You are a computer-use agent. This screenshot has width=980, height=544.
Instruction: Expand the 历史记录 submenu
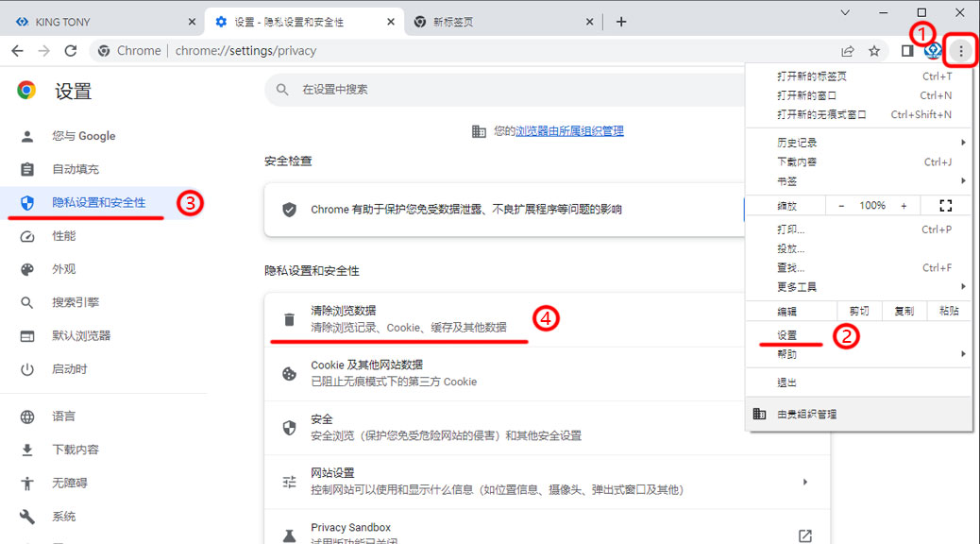coord(859,143)
